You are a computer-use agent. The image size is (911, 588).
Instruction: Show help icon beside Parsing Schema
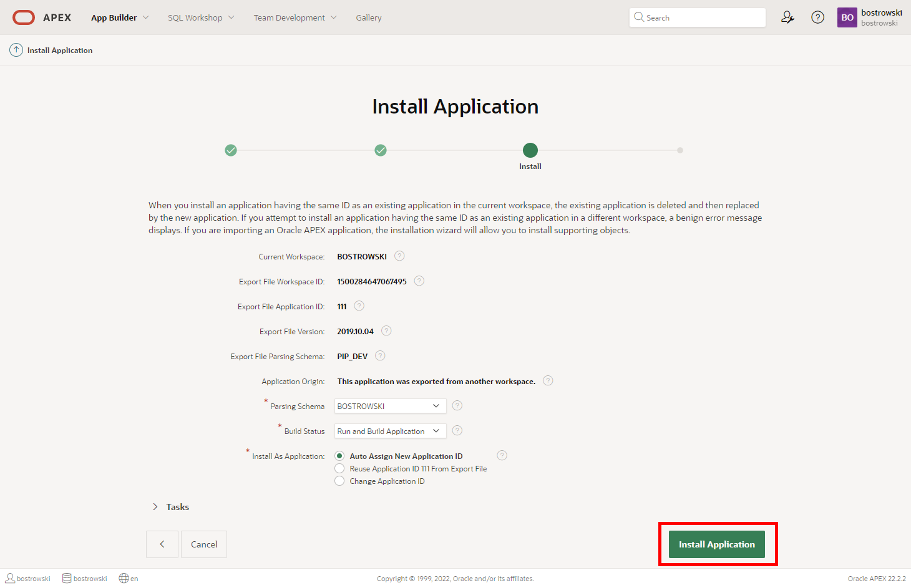click(x=457, y=406)
